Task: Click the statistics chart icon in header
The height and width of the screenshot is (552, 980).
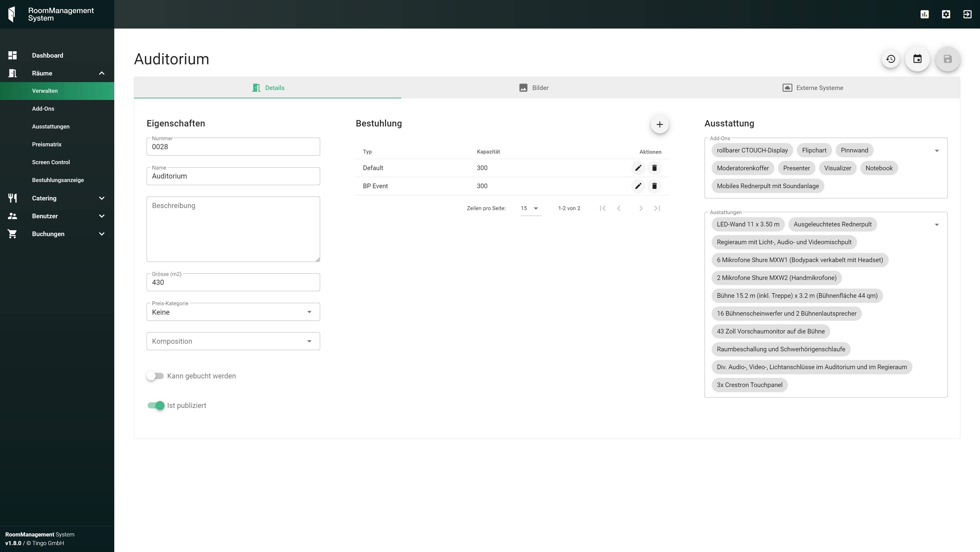Action: pos(924,15)
